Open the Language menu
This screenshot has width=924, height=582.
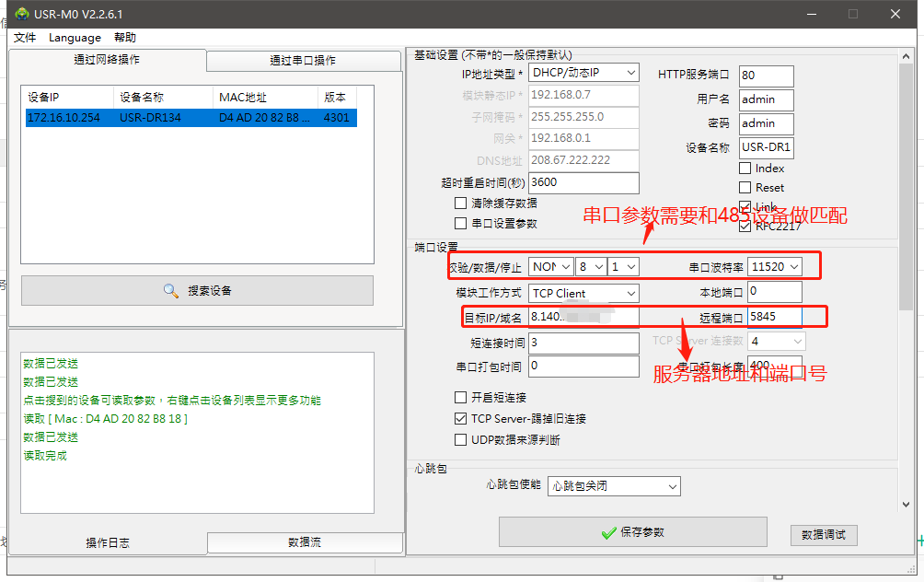[x=75, y=38]
